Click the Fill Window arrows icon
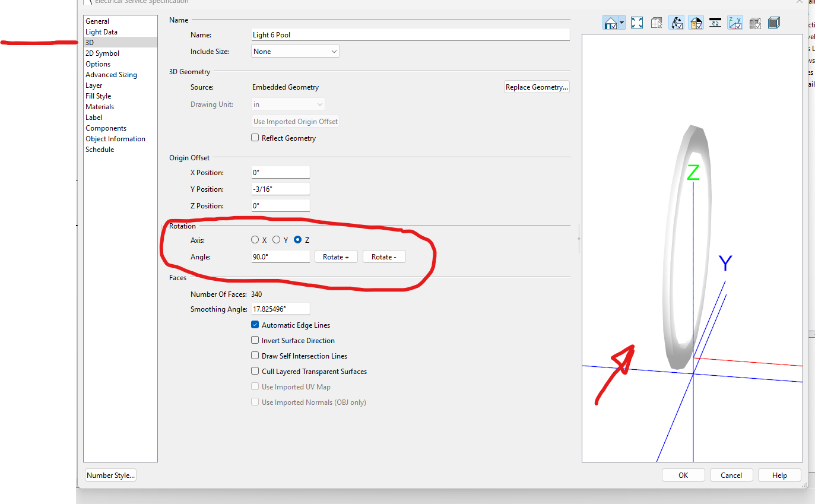 [x=637, y=23]
